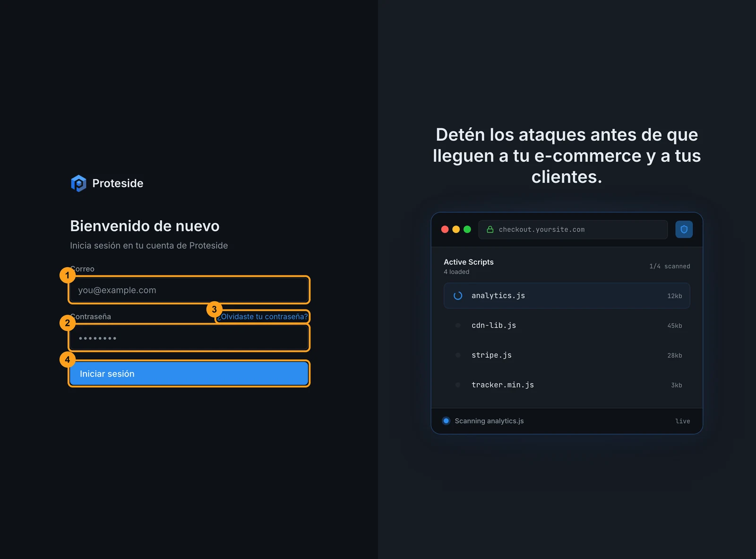Screen dimensions: 756x559
Task: Click the checkout.yoursite.com address bar
Action: pos(573,230)
